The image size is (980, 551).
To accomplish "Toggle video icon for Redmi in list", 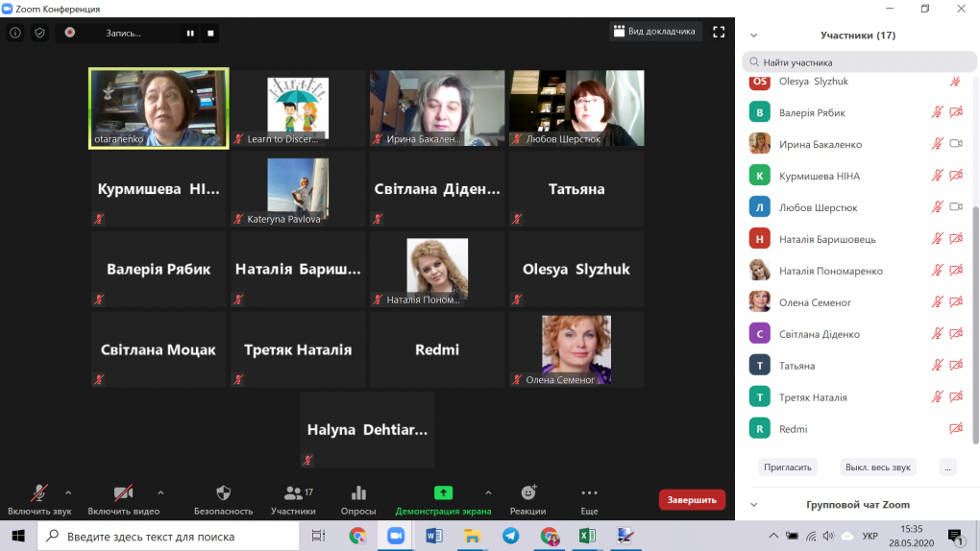I will 956,428.
